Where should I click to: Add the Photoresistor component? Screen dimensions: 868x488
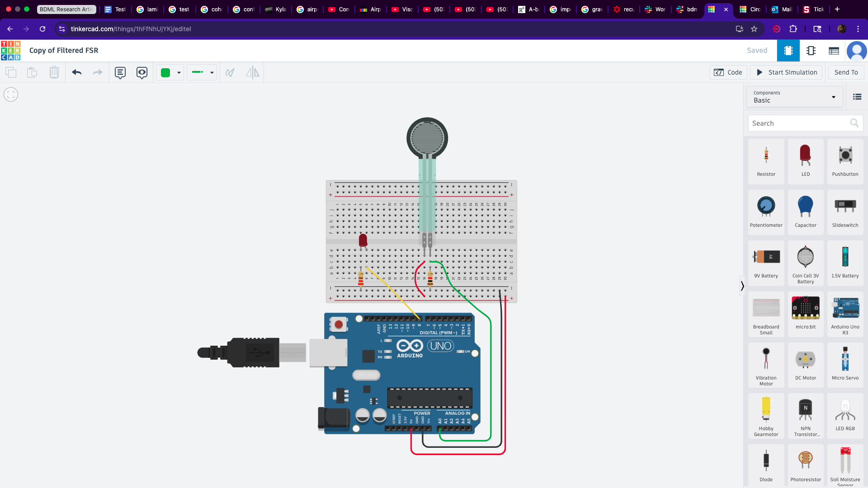pyautogui.click(x=805, y=464)
